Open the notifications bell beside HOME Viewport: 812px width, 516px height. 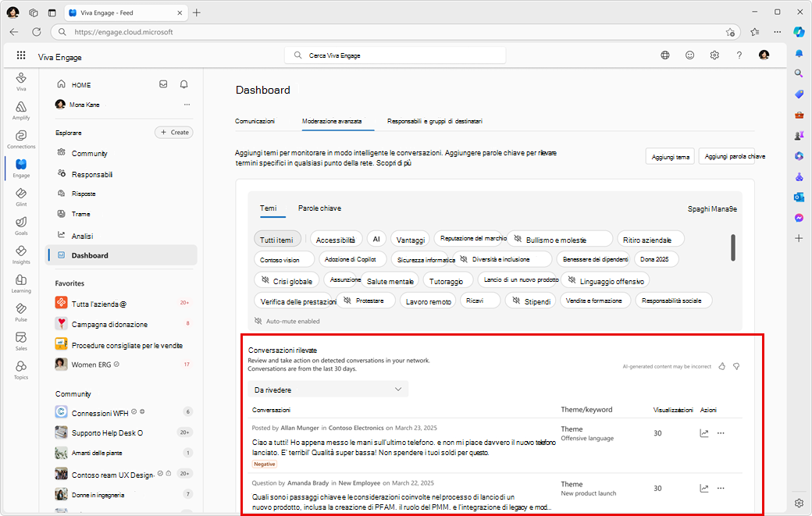click(x=183, y=84)
